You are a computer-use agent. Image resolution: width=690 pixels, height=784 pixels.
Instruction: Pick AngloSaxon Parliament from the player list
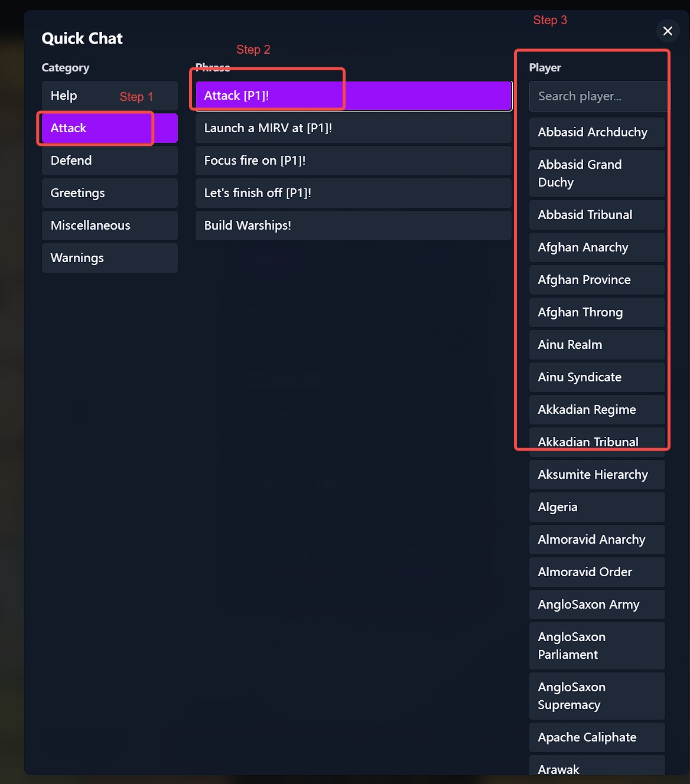[597, 645]
